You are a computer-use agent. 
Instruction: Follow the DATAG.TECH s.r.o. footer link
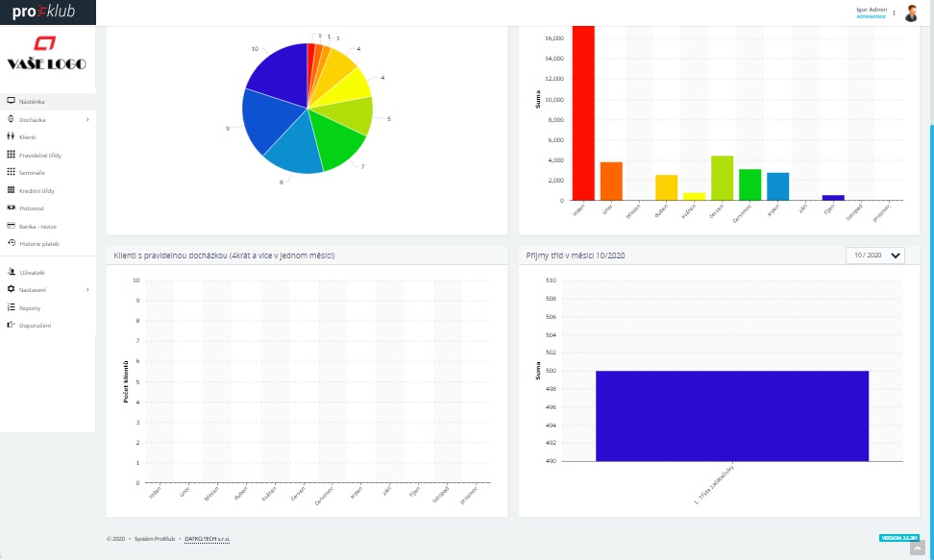207,540
